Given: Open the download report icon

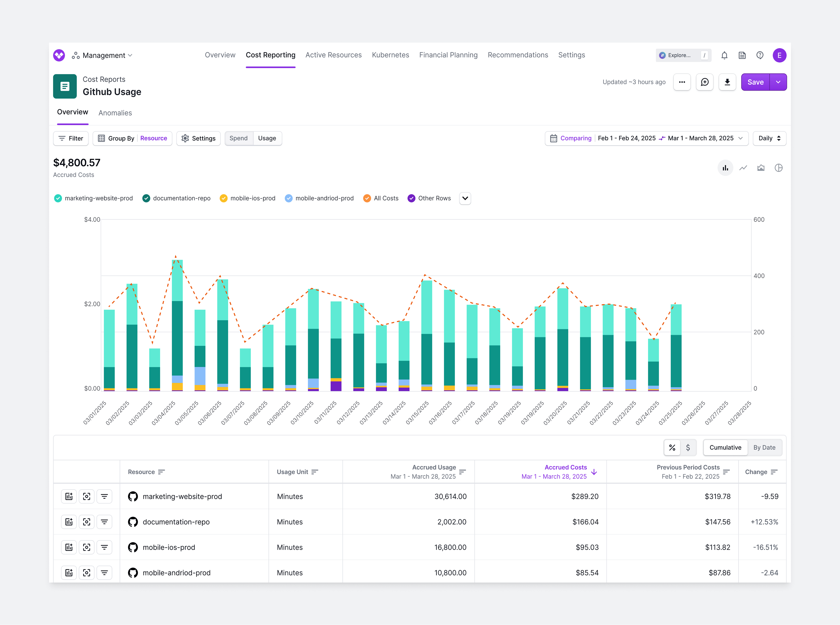Looking at the screenshot, I should 727,82.
